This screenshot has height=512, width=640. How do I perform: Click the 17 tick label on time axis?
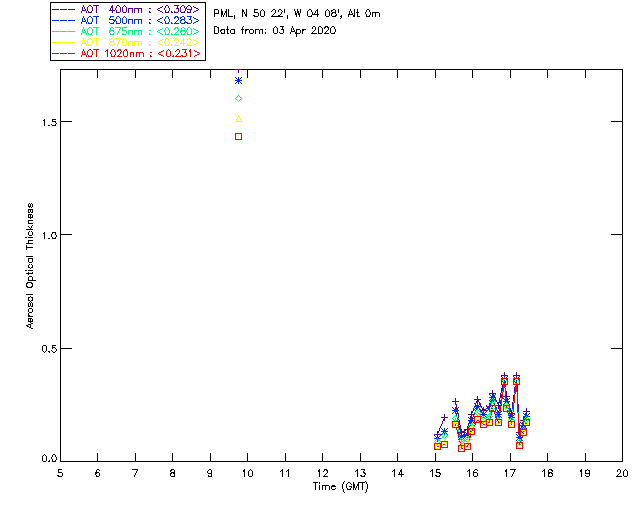509,473
